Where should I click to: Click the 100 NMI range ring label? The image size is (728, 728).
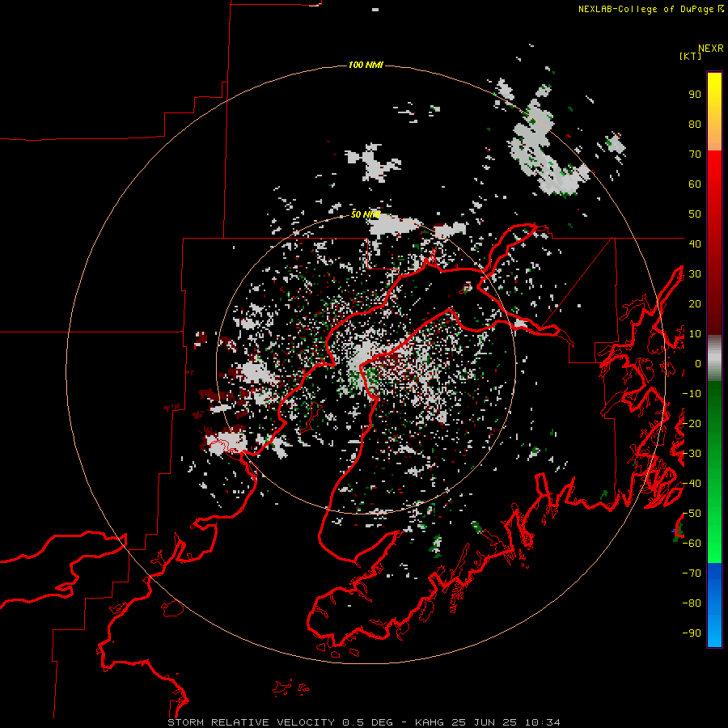coord(366,65)
